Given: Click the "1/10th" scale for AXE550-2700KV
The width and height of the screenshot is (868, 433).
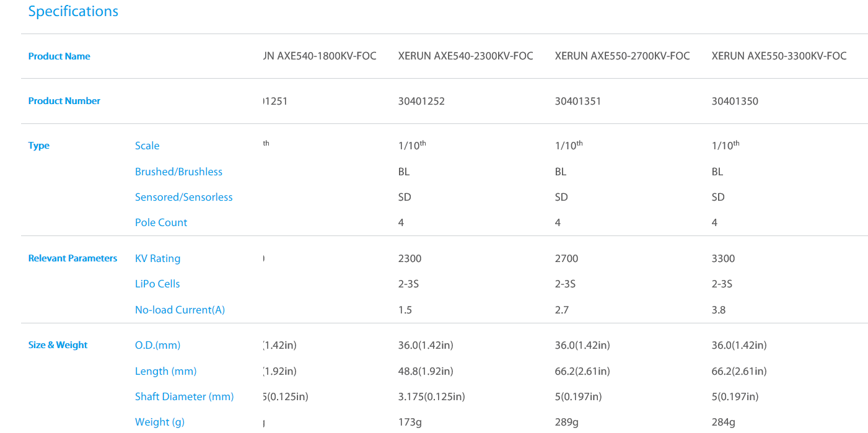Looking at the screenshot, I should [x=569, y=145].
